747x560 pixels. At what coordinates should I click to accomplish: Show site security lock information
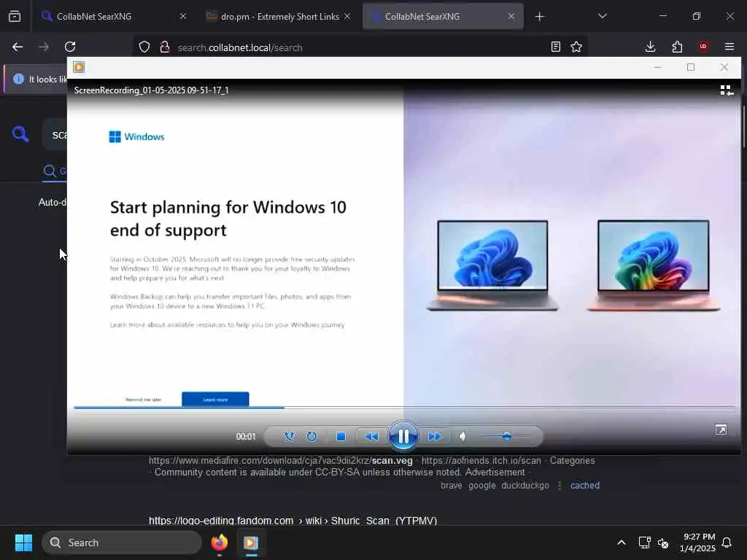[x=164, y=47]
